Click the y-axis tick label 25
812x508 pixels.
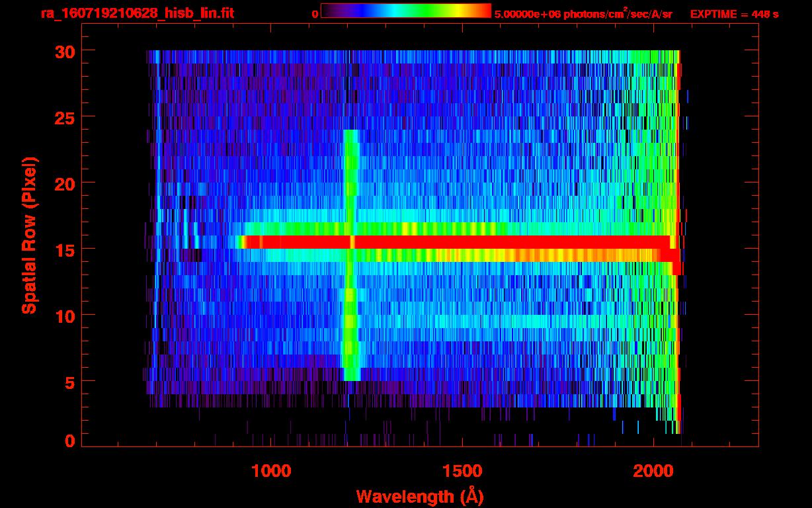pos(64,117)
